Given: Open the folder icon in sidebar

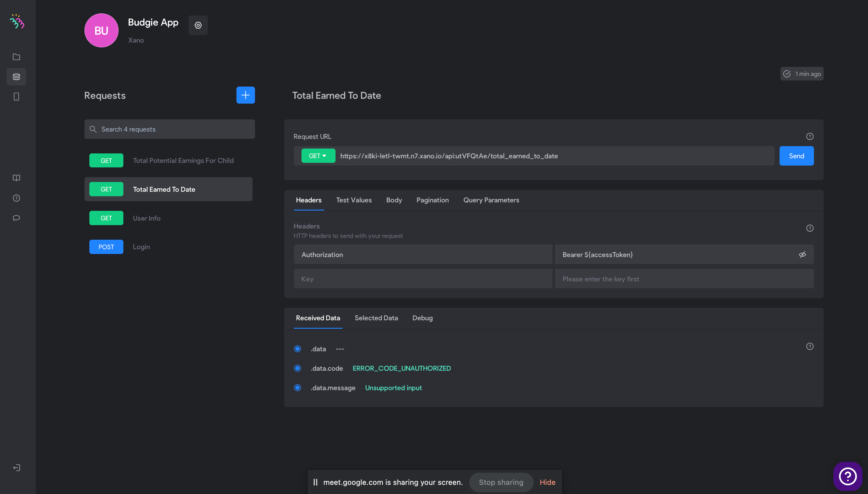Looking at the screenshot, I should [16, 57].
